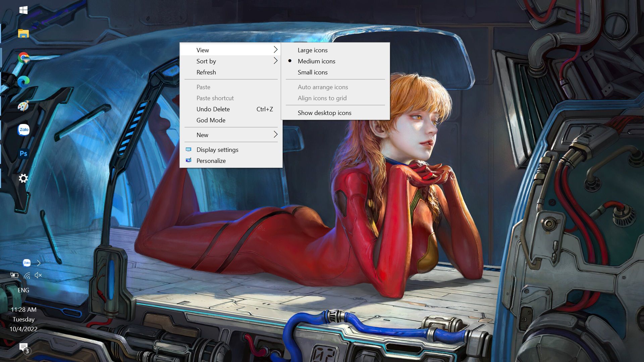Open the battery status icon
This screenshot has width=644, height=362.
tap(14, 275)
